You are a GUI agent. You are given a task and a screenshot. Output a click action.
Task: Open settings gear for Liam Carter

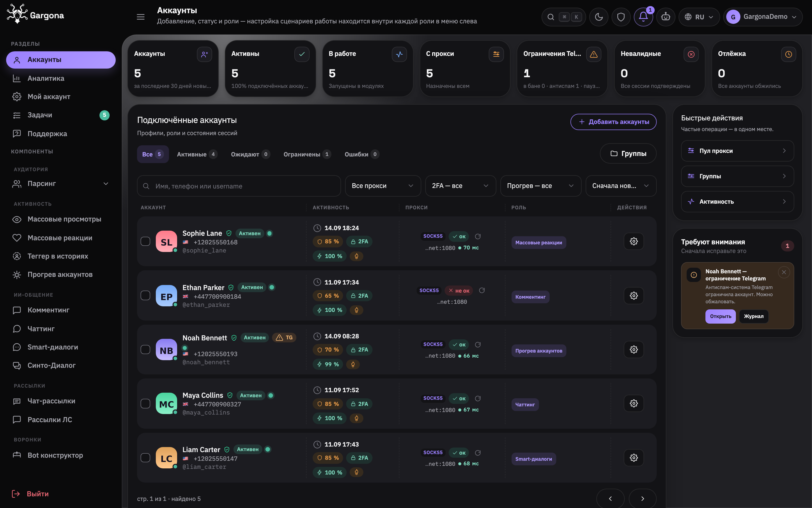(634, 458)
